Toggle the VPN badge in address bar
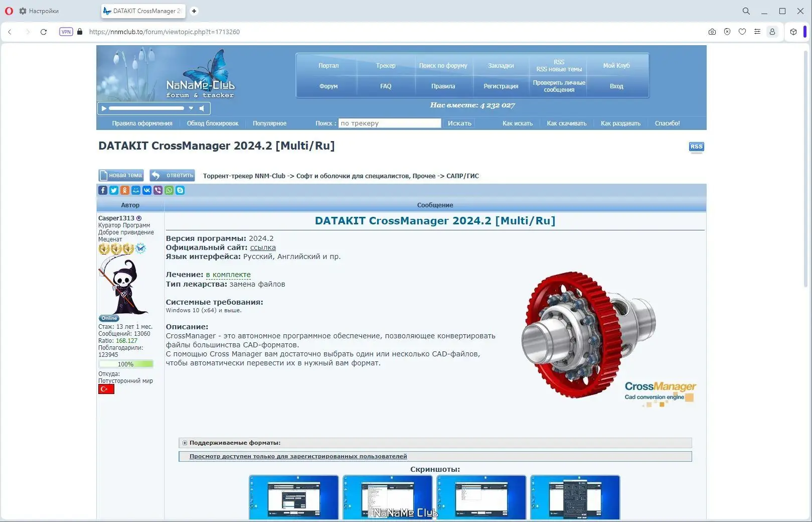812x522 pixels. 66,31
